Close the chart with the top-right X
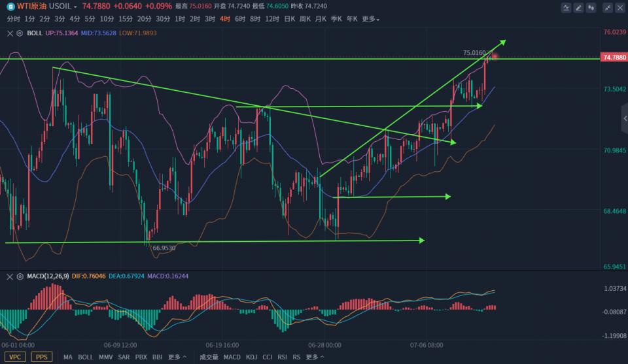 pyautogui.click(x=620, y=8)
